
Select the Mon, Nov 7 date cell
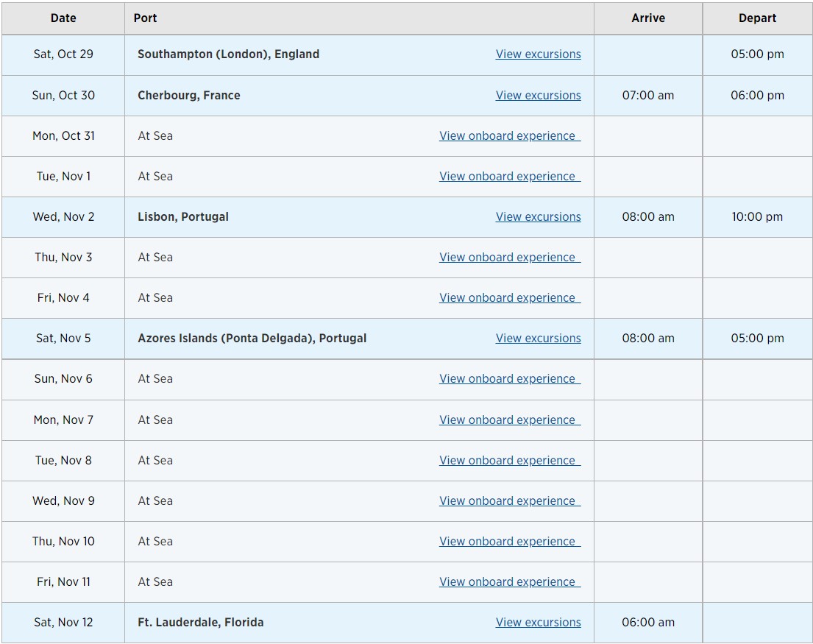coord(63,420)
